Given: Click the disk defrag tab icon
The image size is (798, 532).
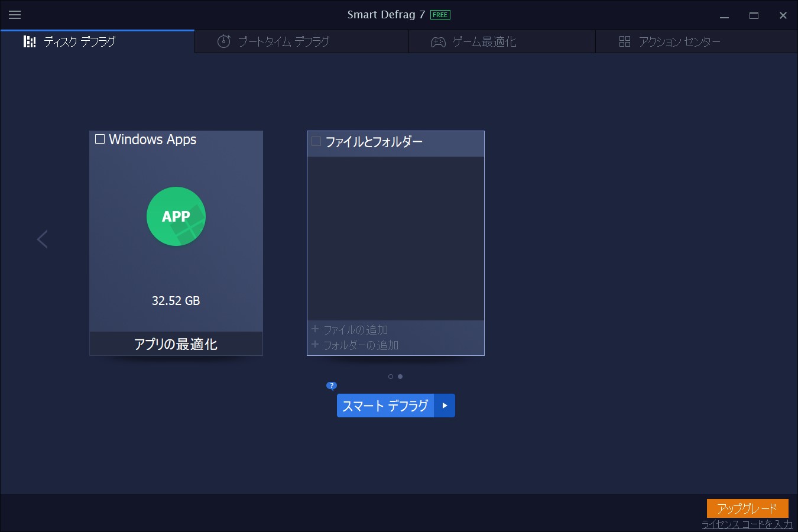Looking at the screenshot, I should tap(30, 41).
